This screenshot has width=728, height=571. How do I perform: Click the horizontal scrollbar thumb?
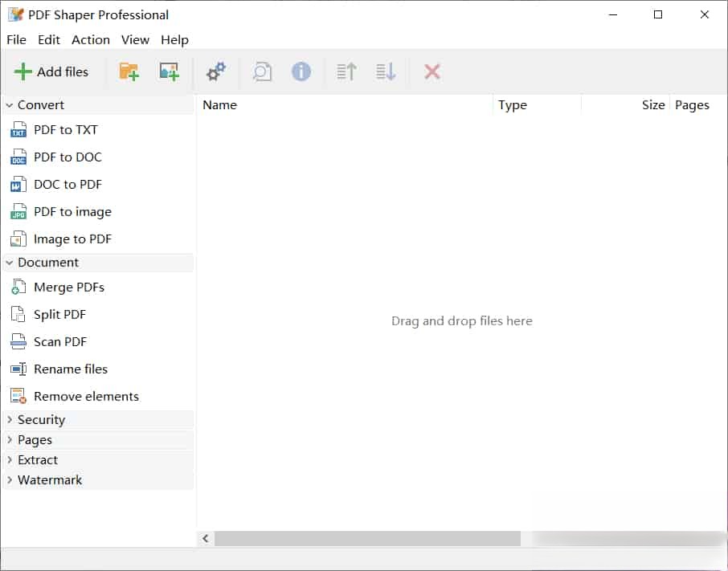point(367,539)
